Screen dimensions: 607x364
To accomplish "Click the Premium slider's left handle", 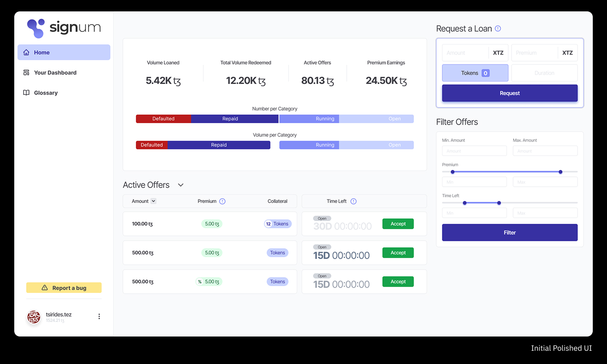I will click(452, 172).
